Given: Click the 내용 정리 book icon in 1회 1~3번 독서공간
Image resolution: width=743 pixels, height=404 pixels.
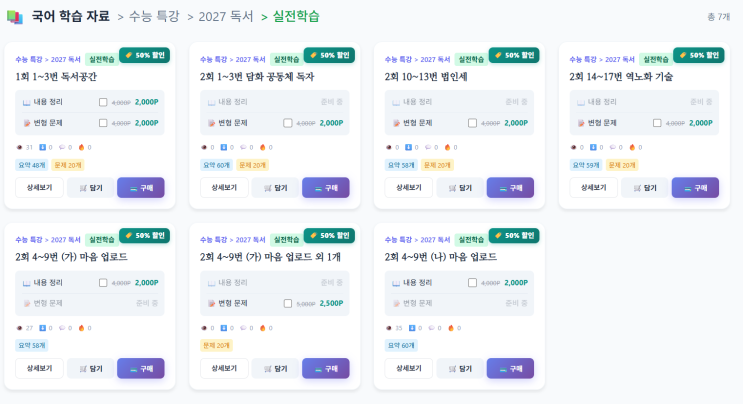Looking at the screenshot, I should click(x=27, y=102).
